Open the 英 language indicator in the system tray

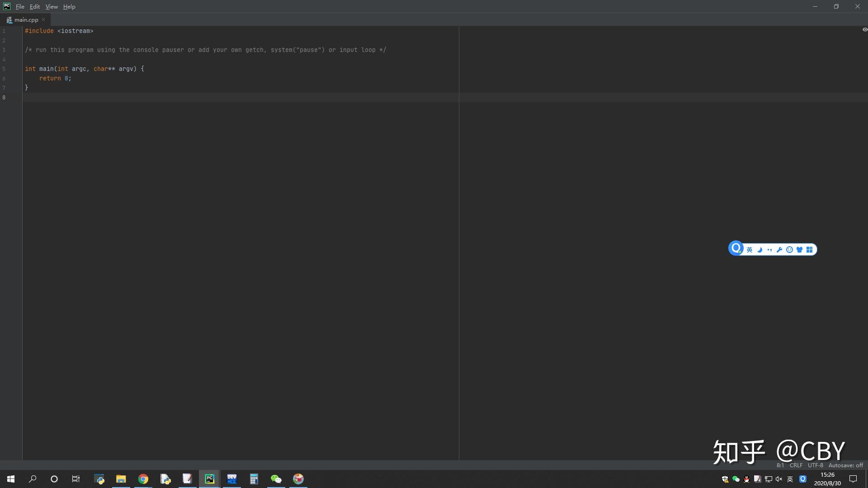(x=790, y=479)
